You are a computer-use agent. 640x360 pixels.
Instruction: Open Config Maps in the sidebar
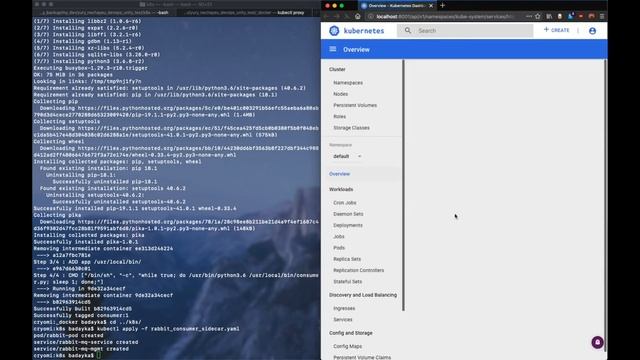pyautogui.click(x=347, y=347)
